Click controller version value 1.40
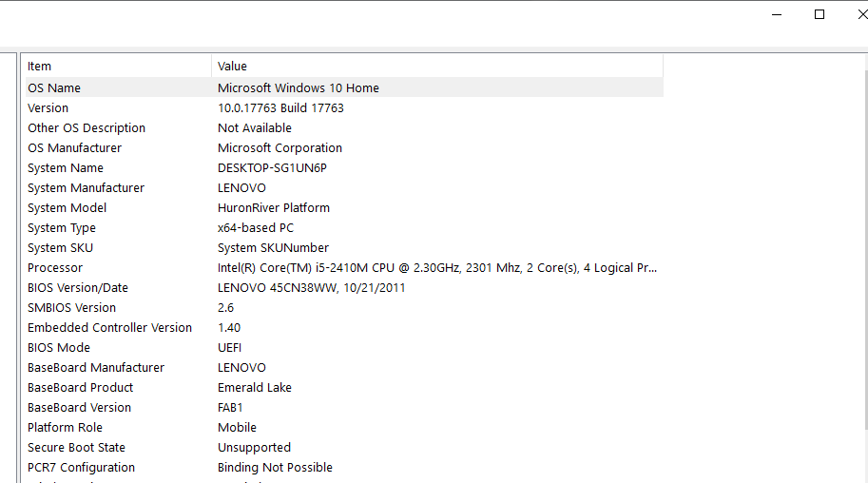Screen dimensions: 868x483 tap(229, 327)
